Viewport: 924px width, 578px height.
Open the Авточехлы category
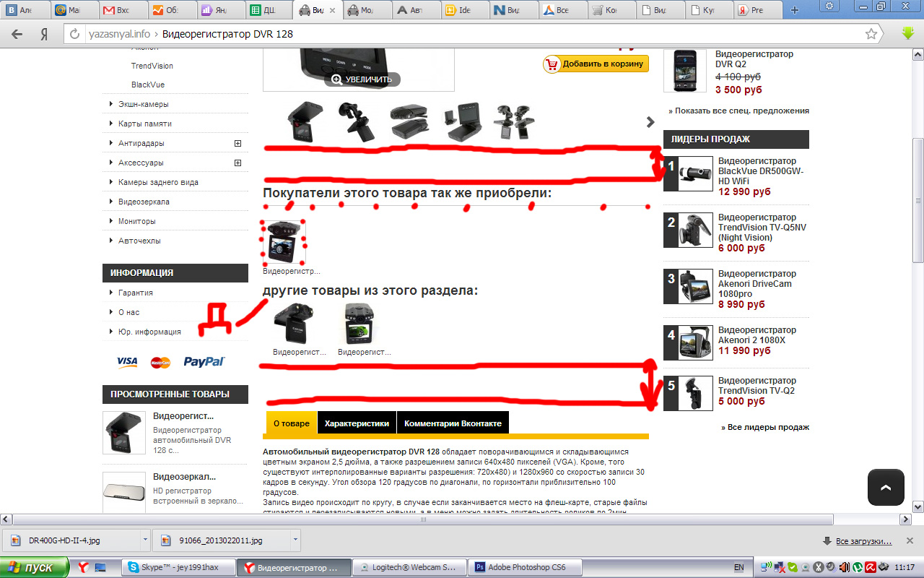[x=139, y=241]
